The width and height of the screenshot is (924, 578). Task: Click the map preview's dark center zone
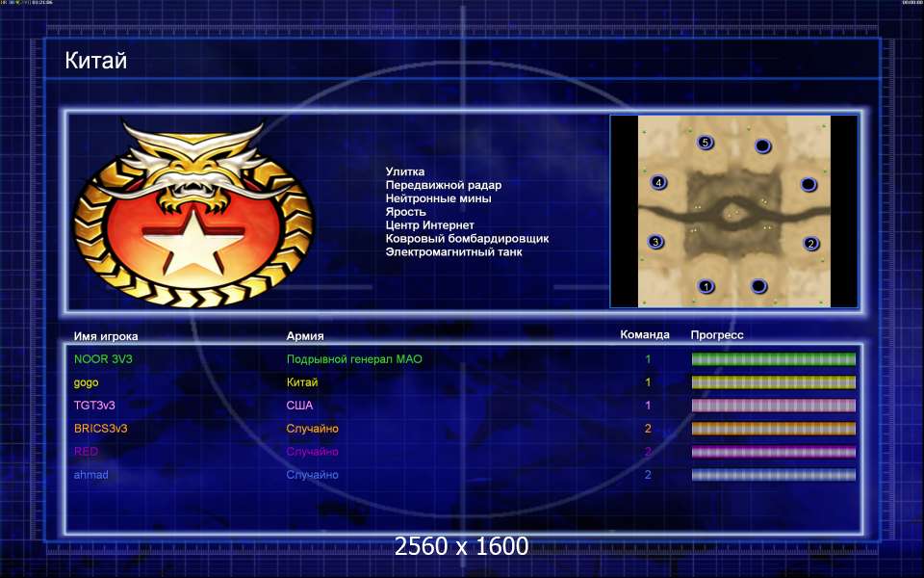[733, 214]
